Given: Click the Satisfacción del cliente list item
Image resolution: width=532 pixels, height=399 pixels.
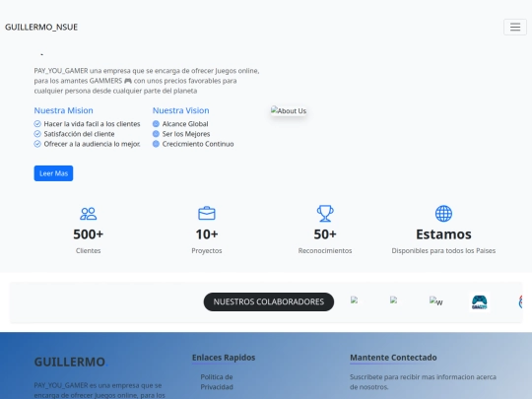Looking at the screenshot, I should [x=79, y=134].
